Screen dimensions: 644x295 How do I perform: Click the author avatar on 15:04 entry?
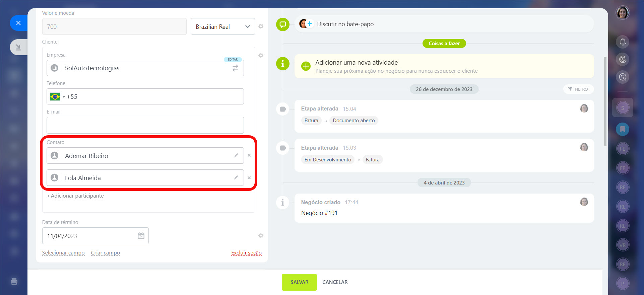584,108
